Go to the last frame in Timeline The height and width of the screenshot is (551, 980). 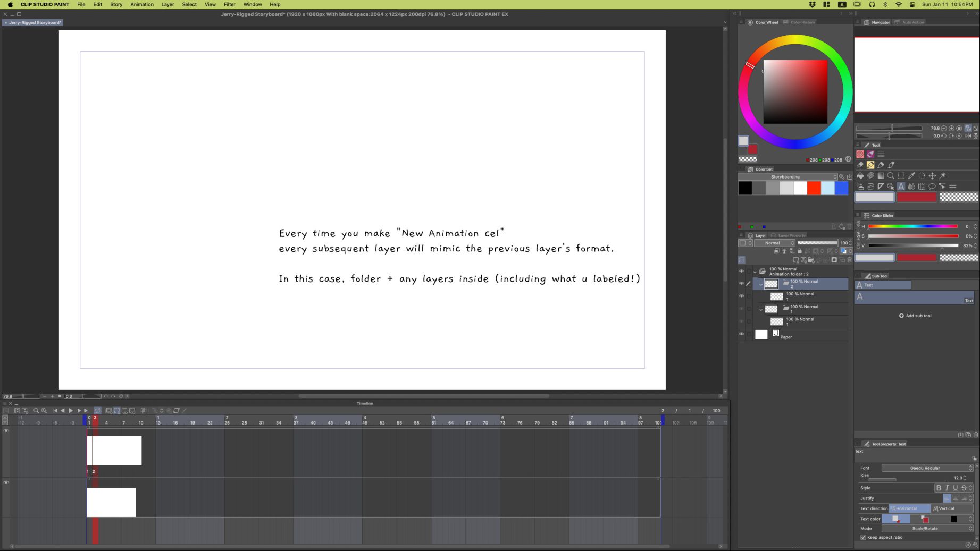click(x=86, y=411)
